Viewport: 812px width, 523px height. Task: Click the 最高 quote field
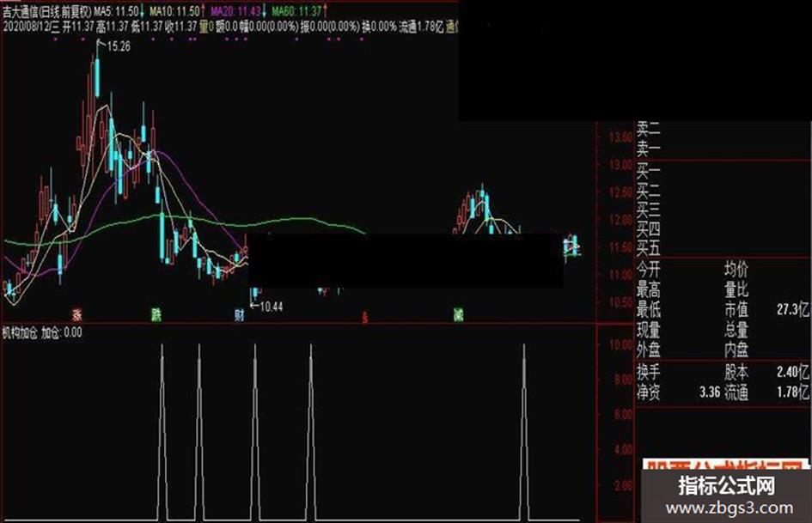(649, 289)
